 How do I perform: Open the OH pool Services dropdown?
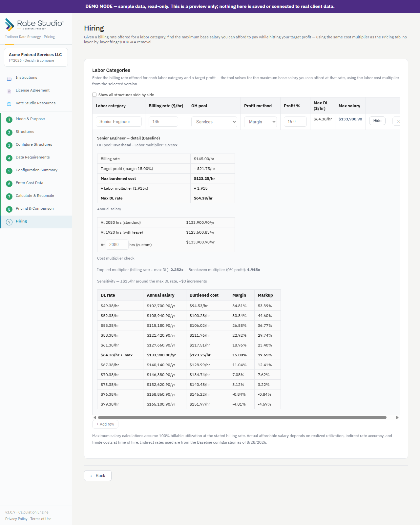[214, 122]
